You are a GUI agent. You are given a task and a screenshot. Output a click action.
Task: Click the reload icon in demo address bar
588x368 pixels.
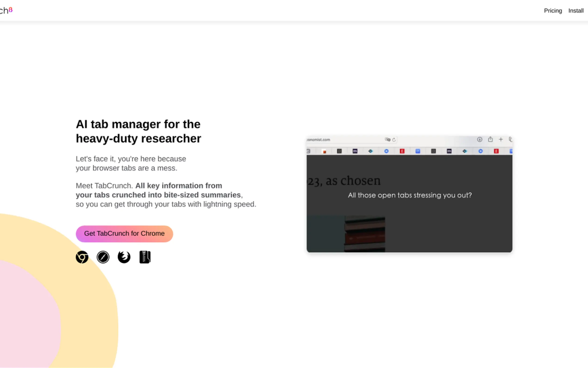coord(394,140)
